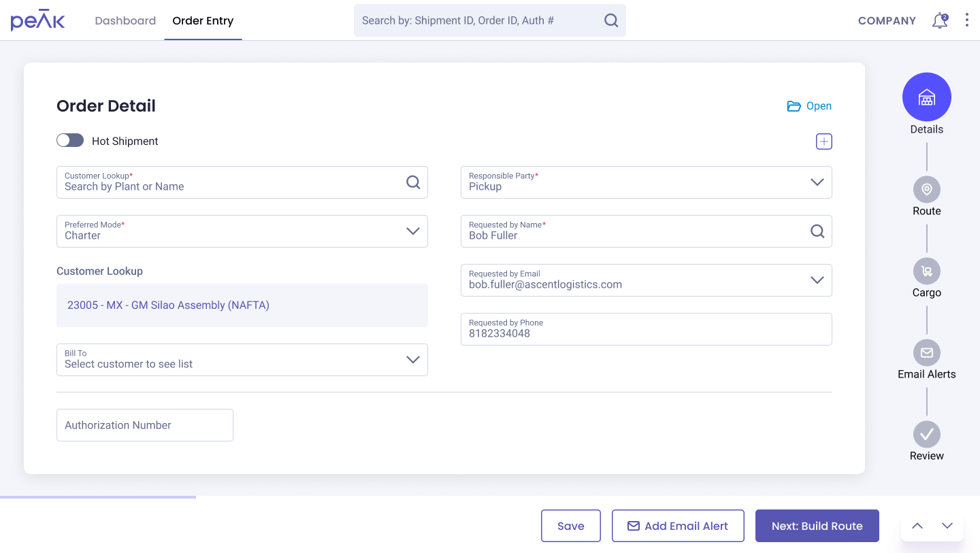980x553 pixels.
Task: Click the Customer Lookup search icon
Action: pos(413,182)
